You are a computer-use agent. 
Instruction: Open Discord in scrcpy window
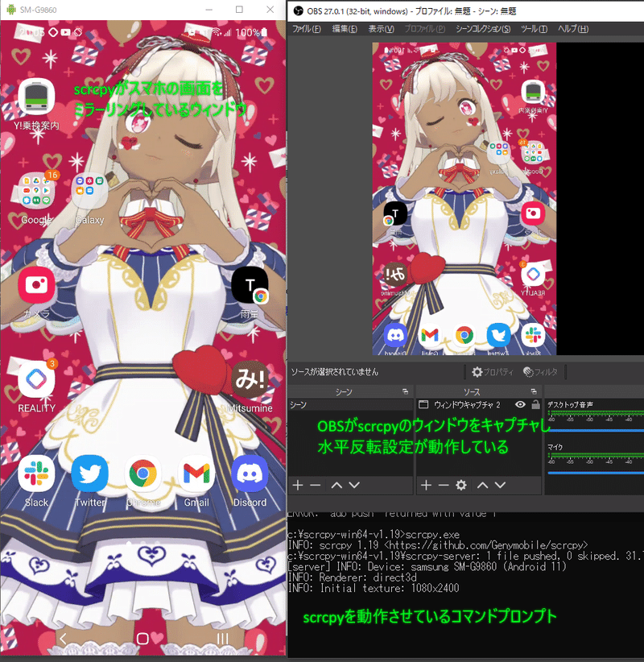pos(250,474)
